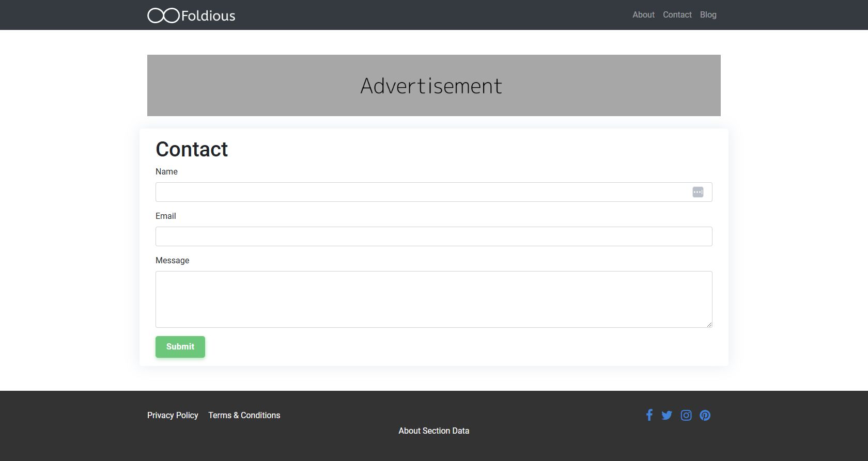Open the Privacy Policy link
Image resolution: width=868 pixels, height=461 pixels.
[x=173, y=416]
